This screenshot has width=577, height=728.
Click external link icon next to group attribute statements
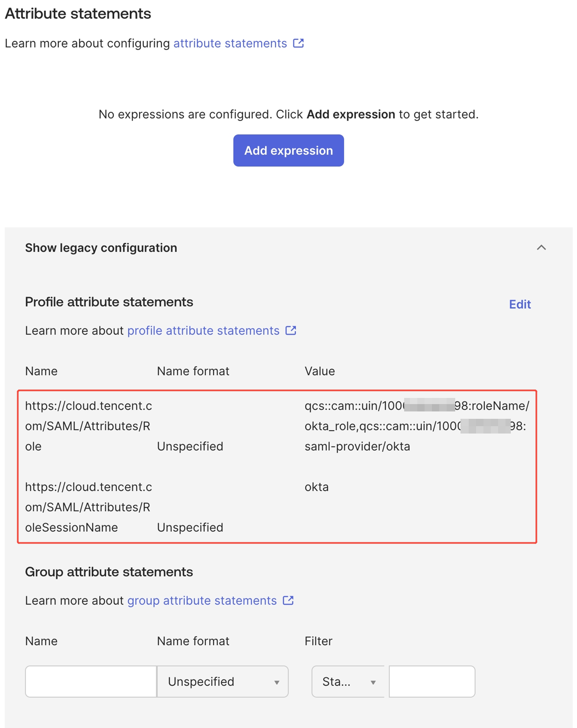[288, 600]
